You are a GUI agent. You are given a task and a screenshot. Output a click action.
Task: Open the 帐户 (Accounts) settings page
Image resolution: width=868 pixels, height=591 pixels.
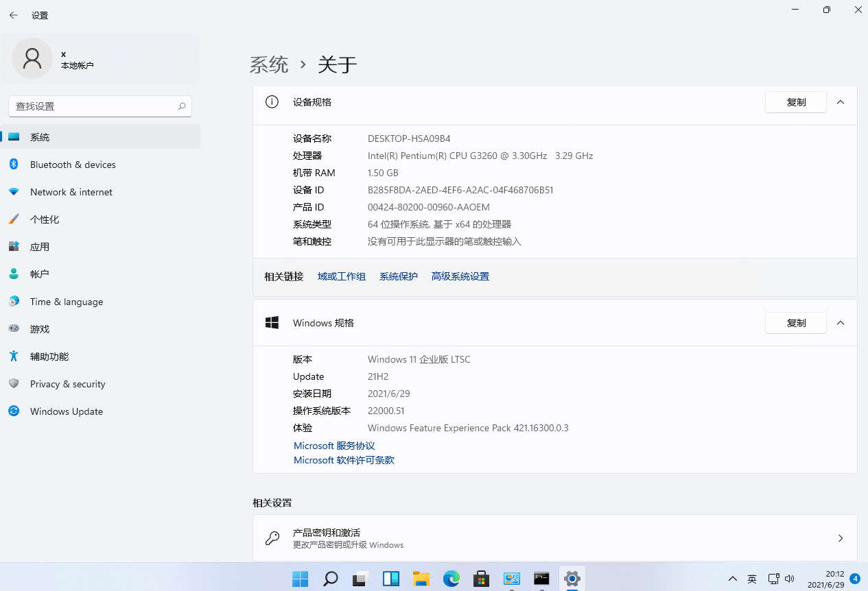pyautogui.click(x=39, y=274)
